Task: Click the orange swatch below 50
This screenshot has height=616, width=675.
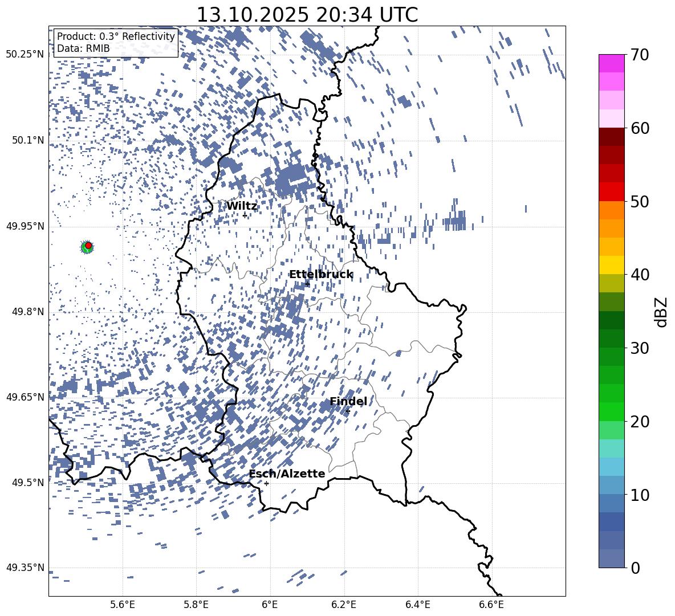Action: tap(612, 210)
